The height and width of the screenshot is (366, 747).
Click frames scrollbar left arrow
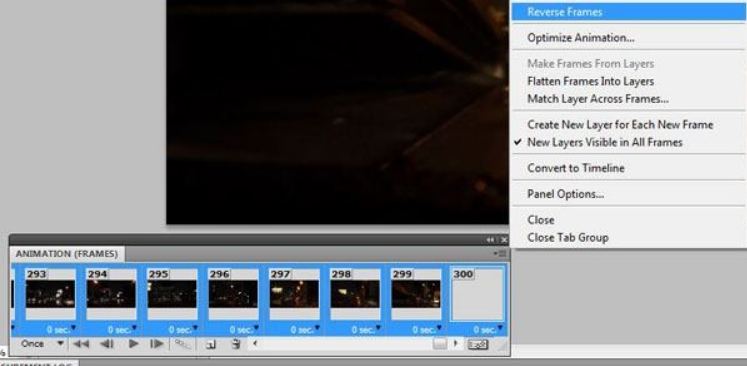point(255,344)
